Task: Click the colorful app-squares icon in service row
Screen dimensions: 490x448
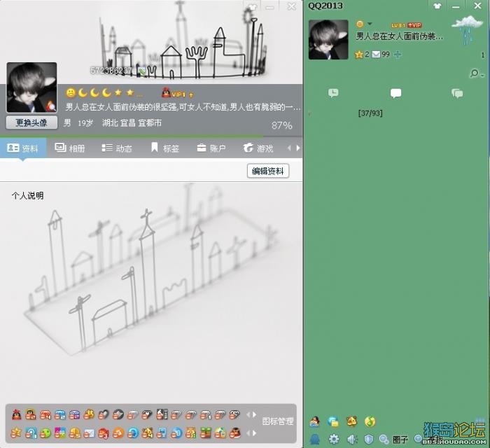Action: pos(60,433)
